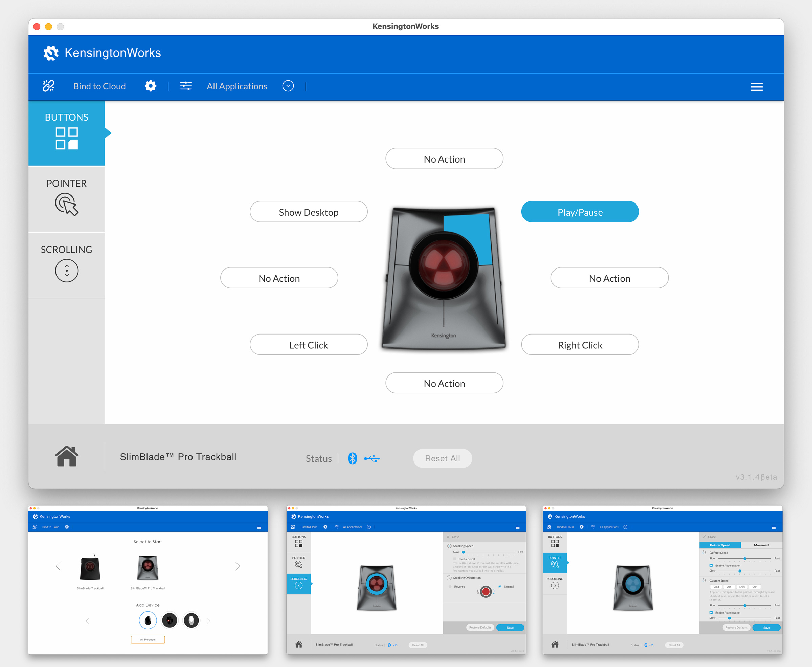The image size is (812, 667).
Task: Open the Show Desktop button assignment
Action: (x=309, y=212)
